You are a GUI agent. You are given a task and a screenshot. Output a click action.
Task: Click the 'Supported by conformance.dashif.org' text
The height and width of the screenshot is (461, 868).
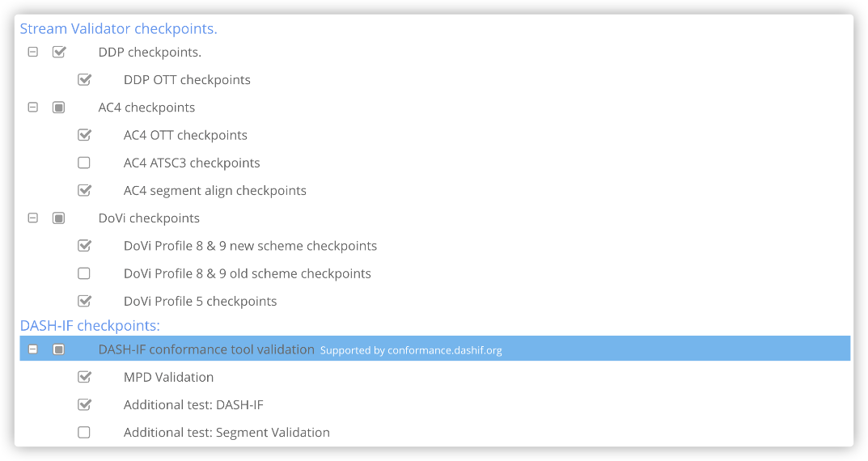(411, 350)
